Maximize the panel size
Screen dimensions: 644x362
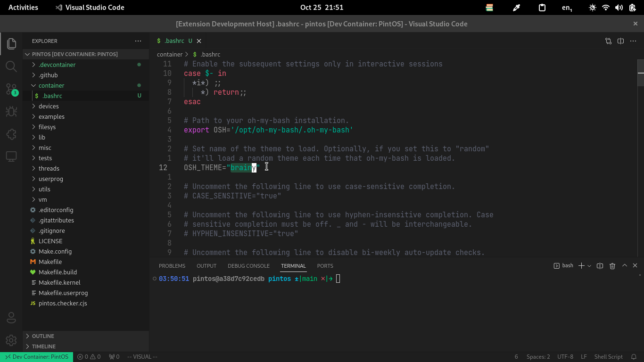(x=625, y=266)
